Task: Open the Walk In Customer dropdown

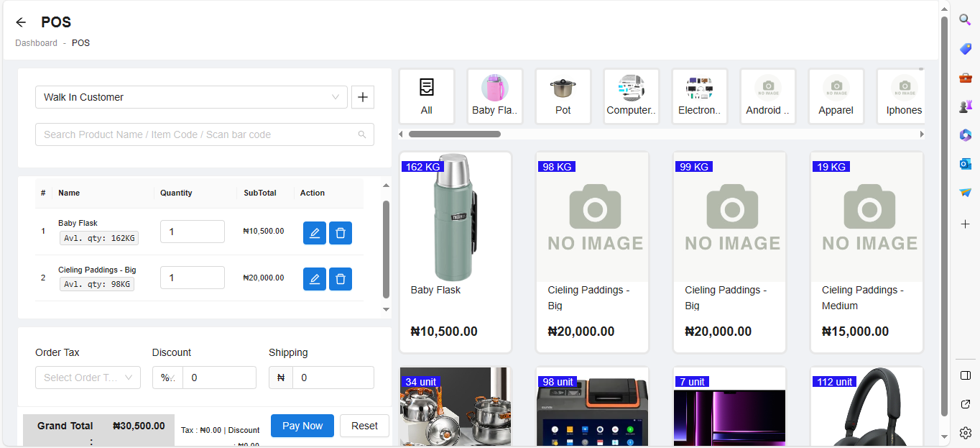Action: coord(191,97)
